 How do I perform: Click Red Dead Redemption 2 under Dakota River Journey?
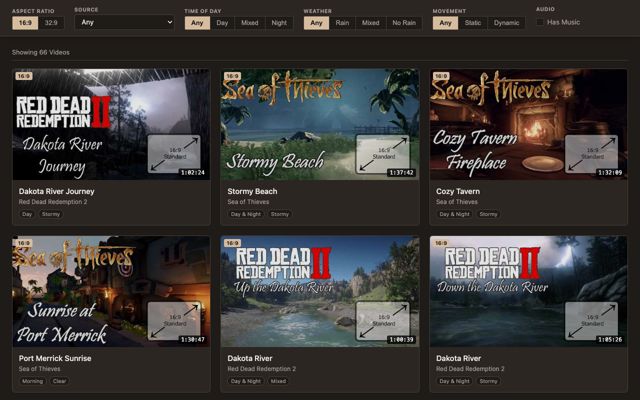[53, 202]
